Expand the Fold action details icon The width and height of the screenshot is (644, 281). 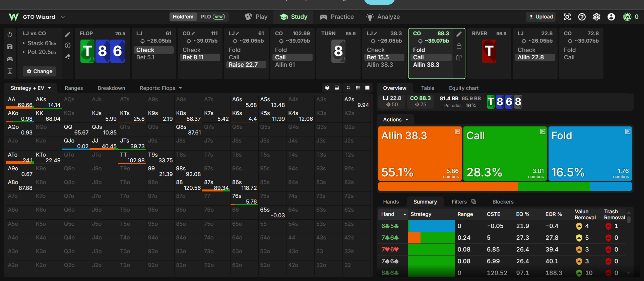point(628,131)
